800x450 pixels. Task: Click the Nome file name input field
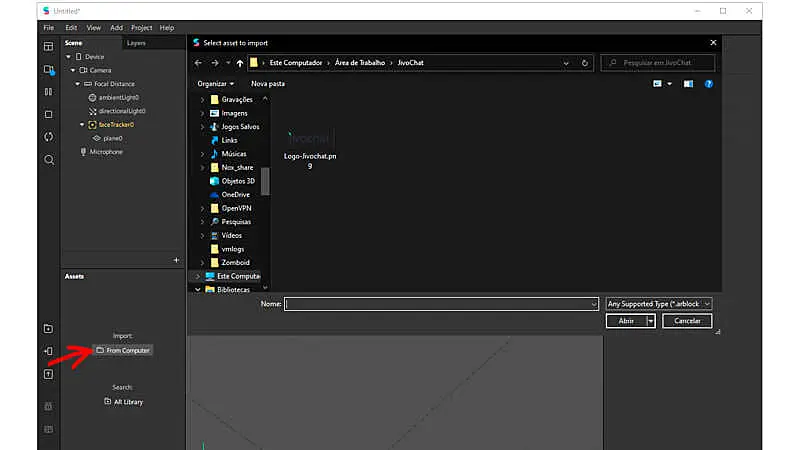coord(440,303)
